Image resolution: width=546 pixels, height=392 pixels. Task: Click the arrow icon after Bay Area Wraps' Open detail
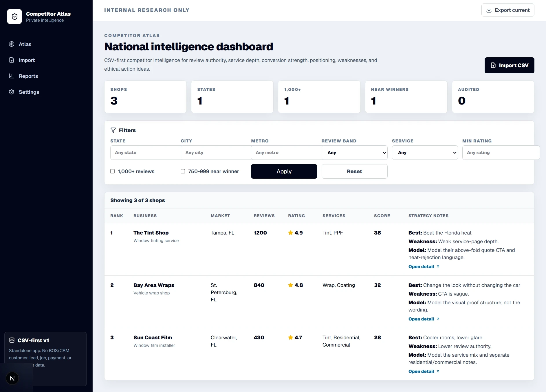(x=438, y=319)
